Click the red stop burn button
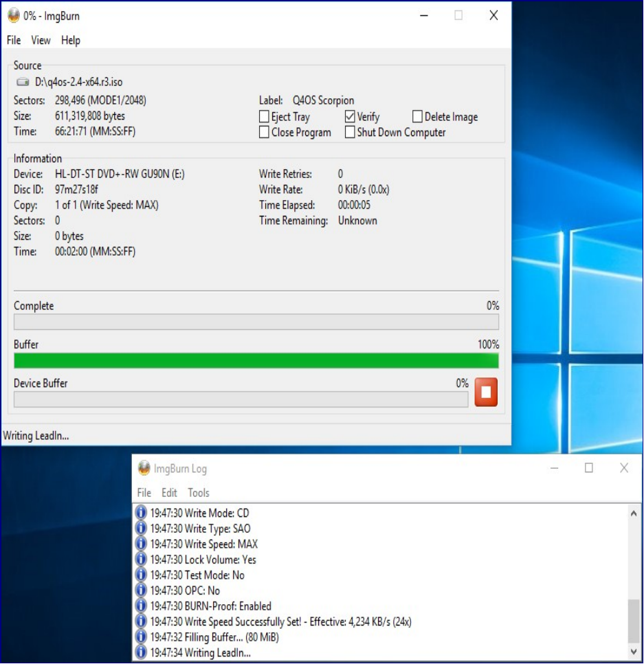 (486, 392)
